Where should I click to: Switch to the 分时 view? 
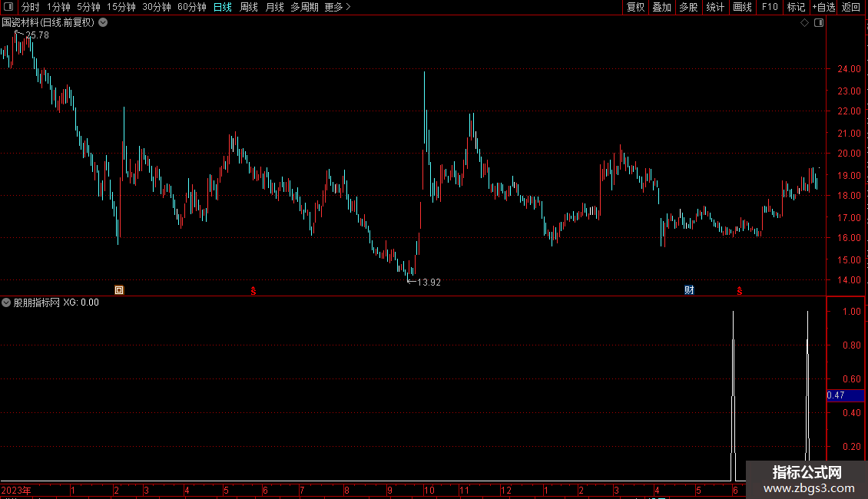[31, 7]
